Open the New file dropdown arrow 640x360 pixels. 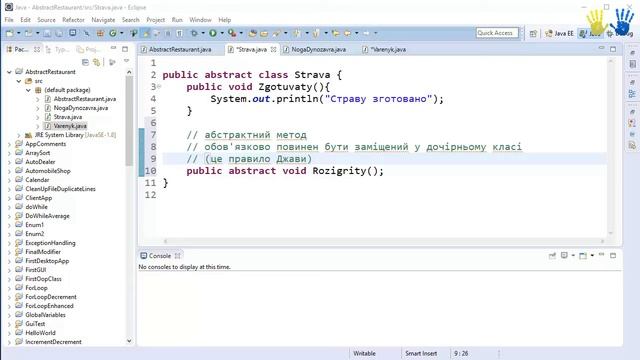tap(18, 33)
